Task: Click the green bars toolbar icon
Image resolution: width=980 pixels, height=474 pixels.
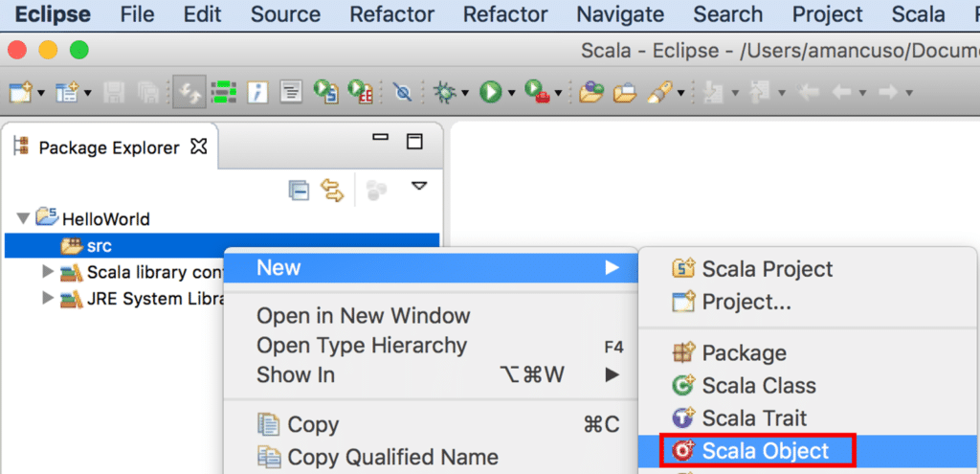Action: [x=223, y=93]
